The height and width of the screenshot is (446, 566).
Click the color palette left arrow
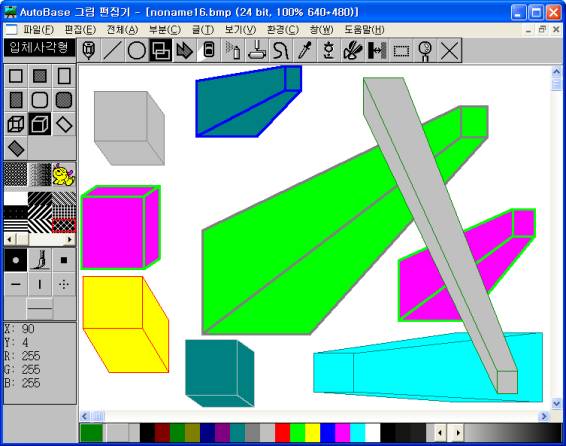point(440,432)
